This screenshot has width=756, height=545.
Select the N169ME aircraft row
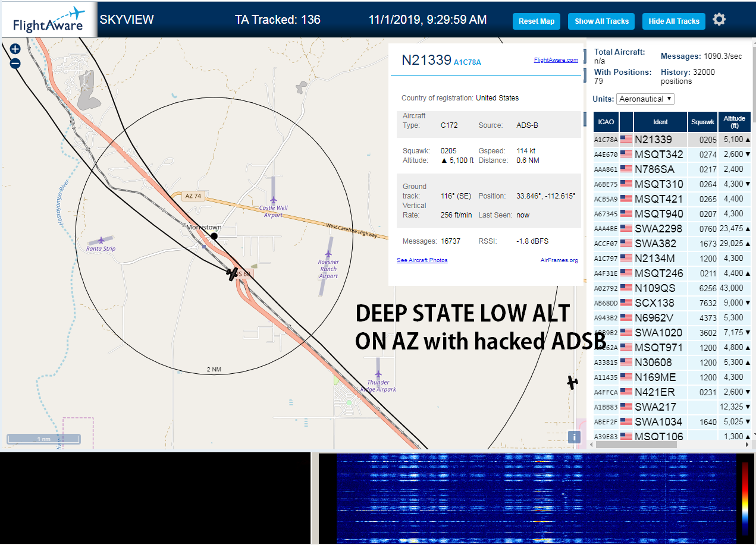(x=672, y=377)
